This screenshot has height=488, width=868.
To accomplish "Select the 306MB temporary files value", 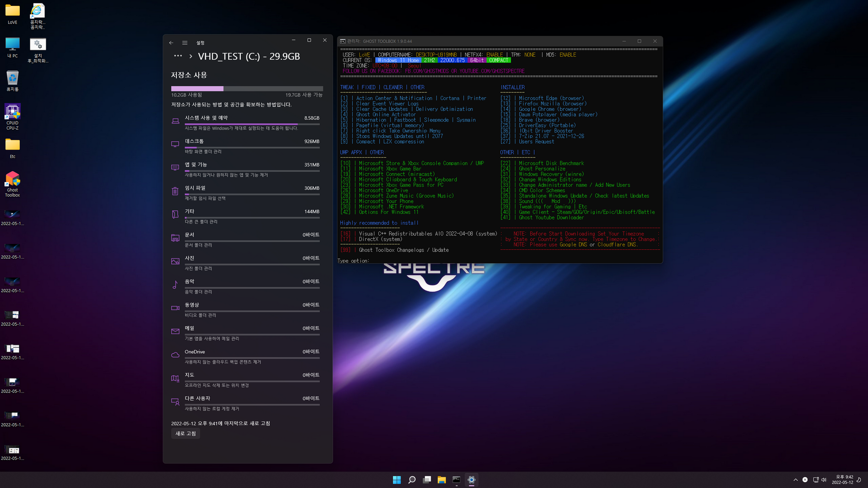I will (311, 188).
